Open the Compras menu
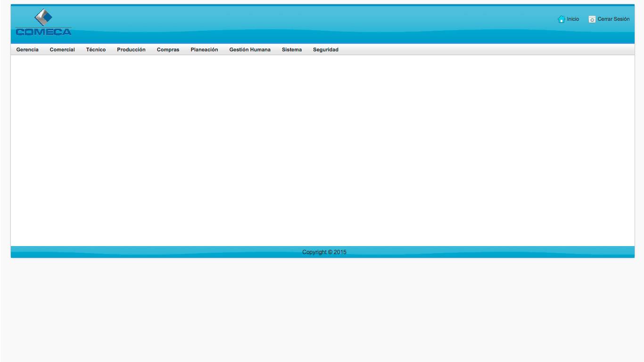Viewport: 644px width, 362px height. 168,49
